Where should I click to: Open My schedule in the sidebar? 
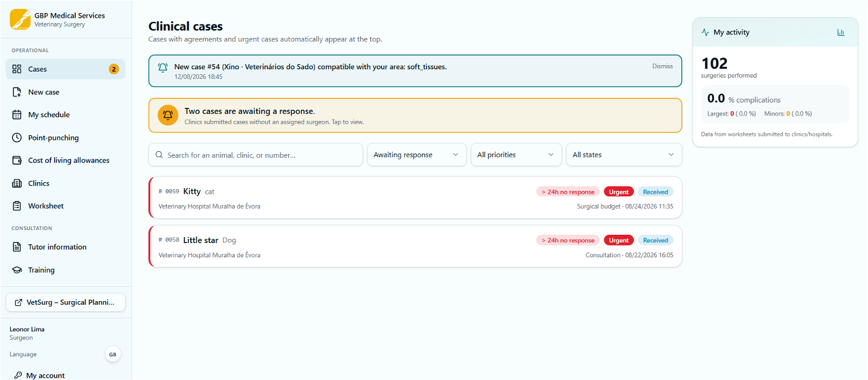[x=65, y=115]
